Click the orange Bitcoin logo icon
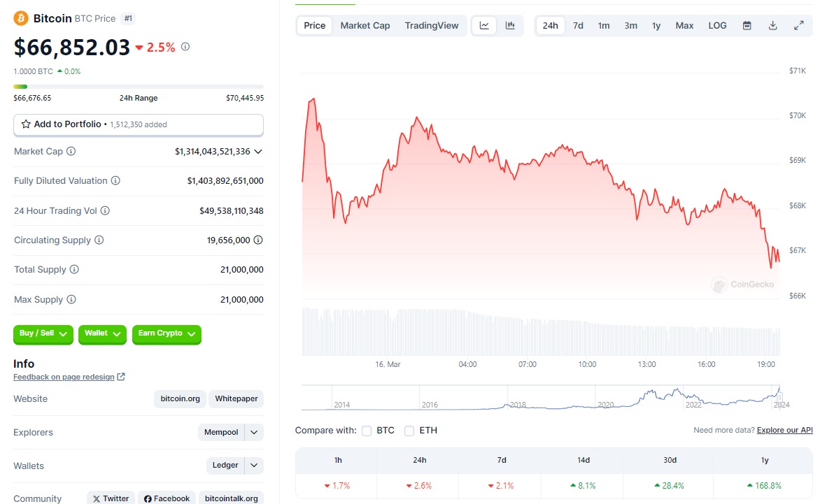Image resolution: width=820 pixels, height=504 pixels. (x=21, y=18)
